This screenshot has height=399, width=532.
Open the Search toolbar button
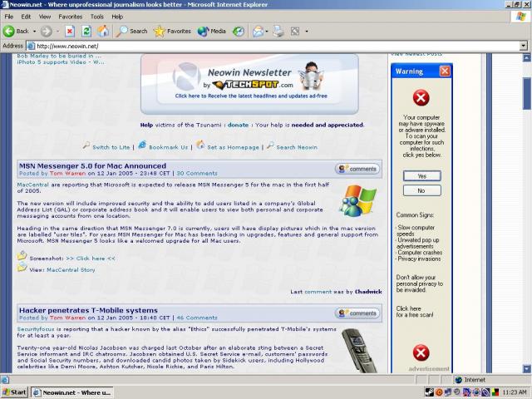click(131, 32)
